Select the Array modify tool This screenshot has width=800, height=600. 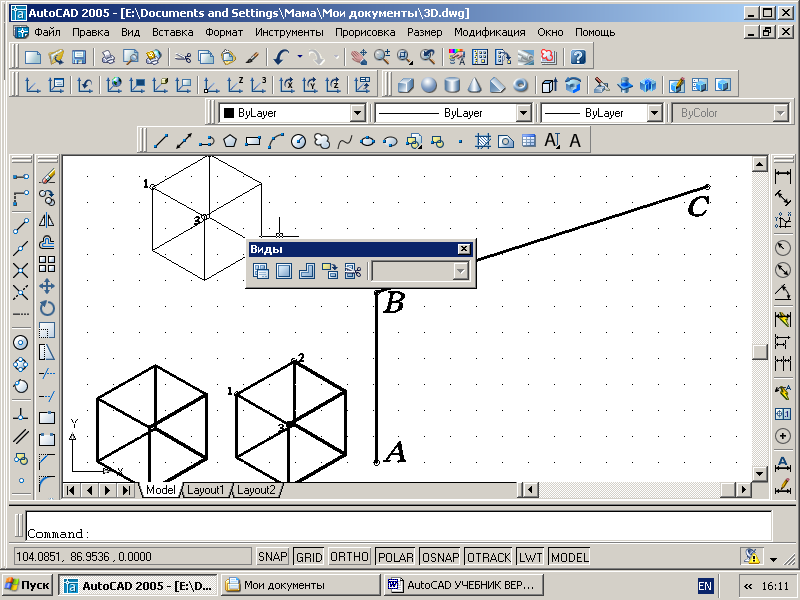click(47, 264)
